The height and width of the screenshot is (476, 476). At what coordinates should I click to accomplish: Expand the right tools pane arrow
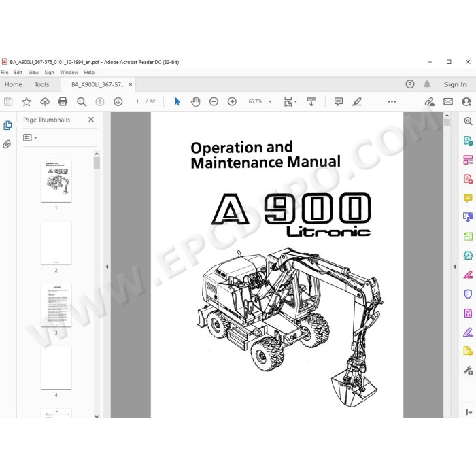(469, 412)
